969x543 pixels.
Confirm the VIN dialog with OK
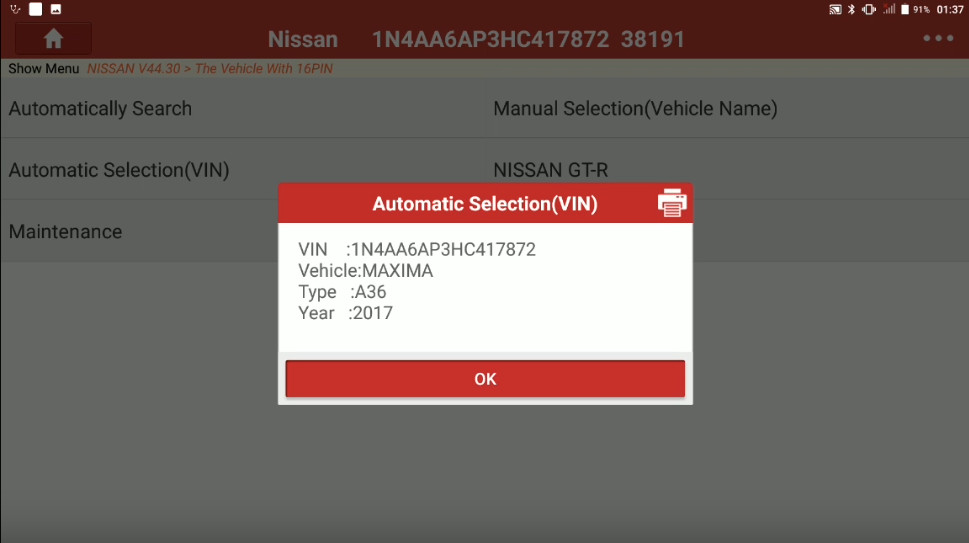point(485,379)
